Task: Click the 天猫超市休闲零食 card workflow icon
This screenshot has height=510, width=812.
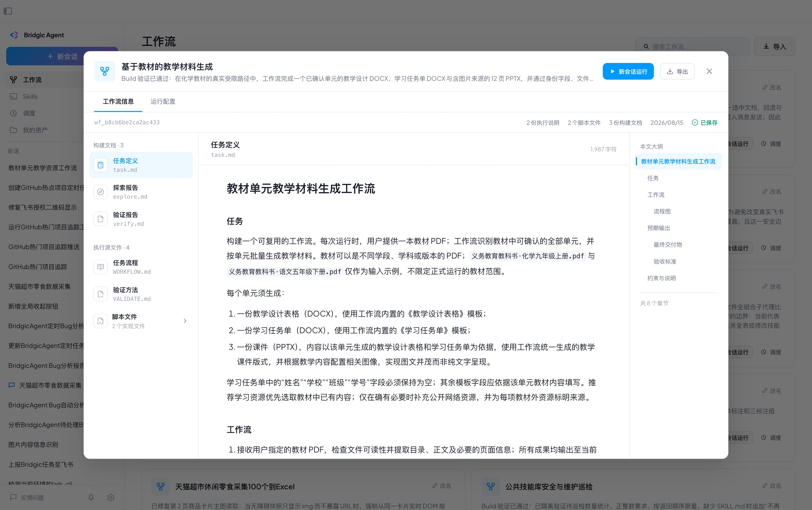Action: coord(161,486)
